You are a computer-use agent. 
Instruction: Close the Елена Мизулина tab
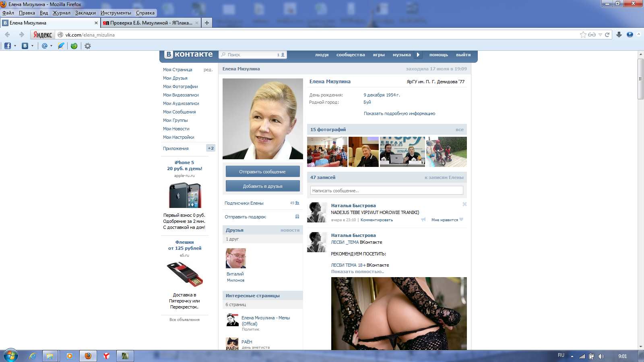coord(96,23)
